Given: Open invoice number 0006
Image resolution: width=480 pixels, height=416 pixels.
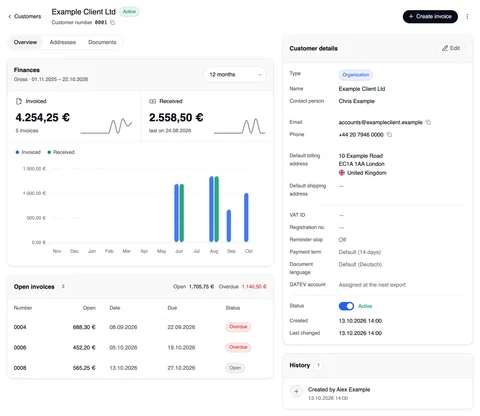Looking at the screenshot, I should [x=20, y=348].
